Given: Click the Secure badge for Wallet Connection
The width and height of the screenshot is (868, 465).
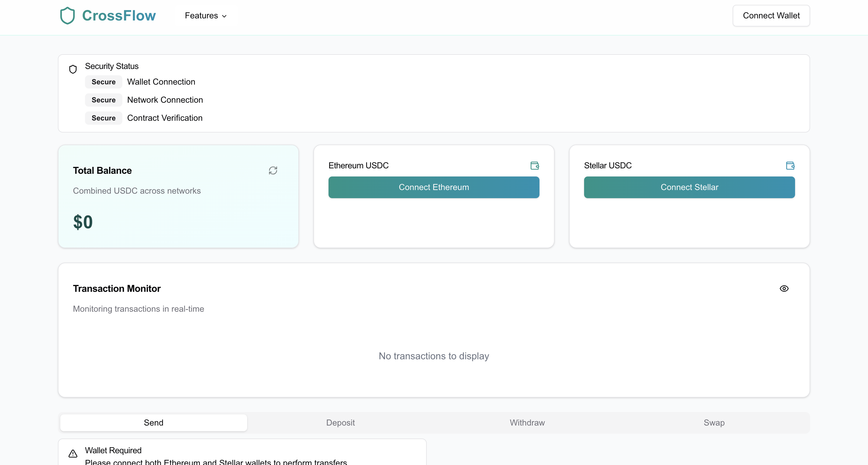Looking at the screenshot, I should pos(103,82).
